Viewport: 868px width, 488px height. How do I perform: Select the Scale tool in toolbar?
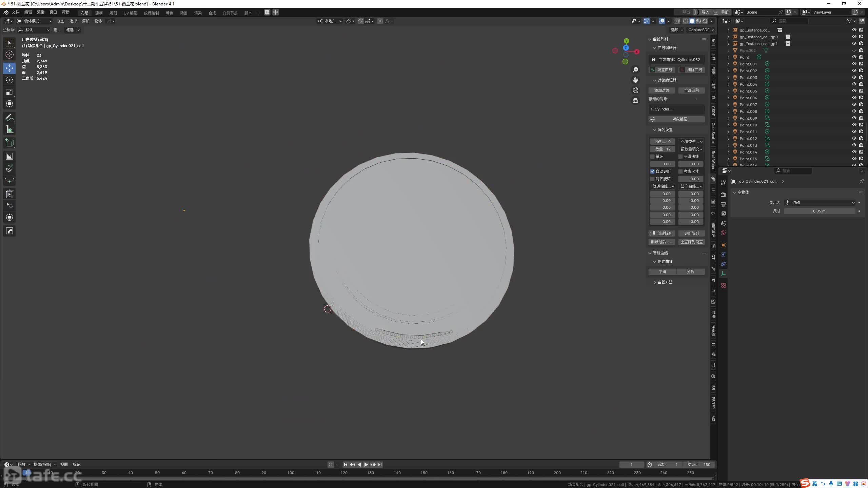9,92
